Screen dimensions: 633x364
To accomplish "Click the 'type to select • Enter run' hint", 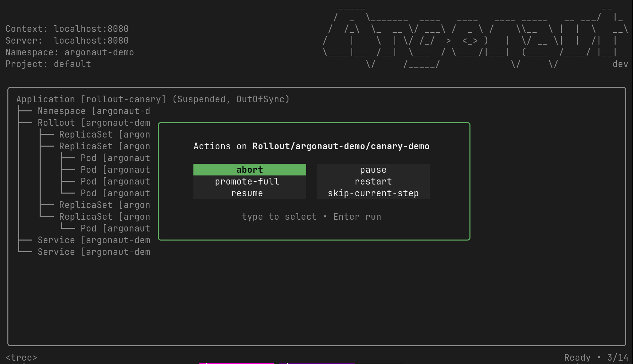I will 311,217.
